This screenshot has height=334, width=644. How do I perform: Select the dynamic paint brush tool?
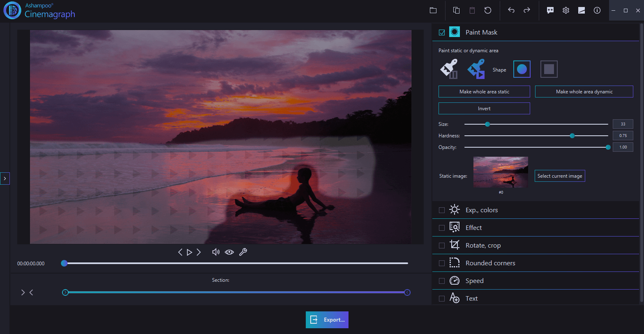[475, 69]
